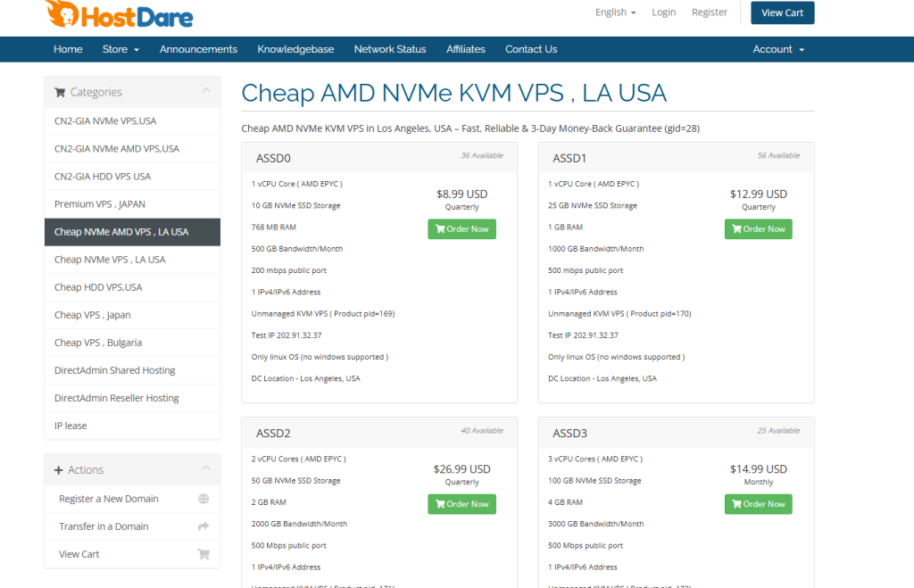Order the ASSD2 plan now
Viewport: 914px width, 588px height.
click(461, 504)
